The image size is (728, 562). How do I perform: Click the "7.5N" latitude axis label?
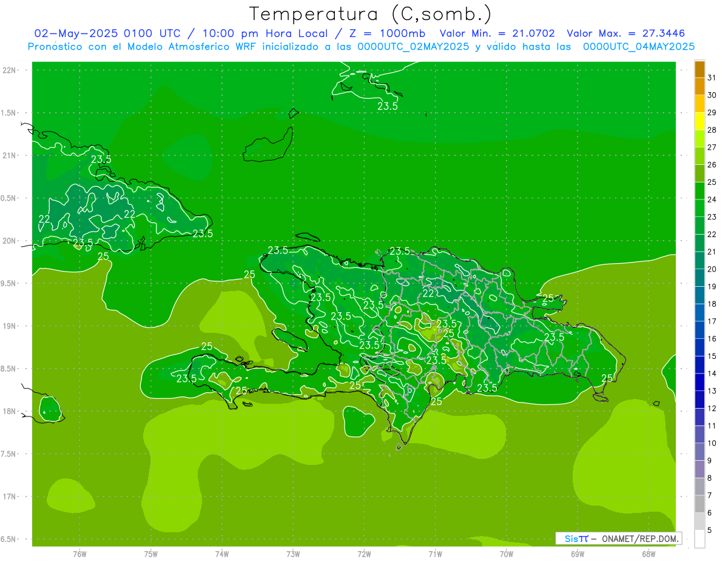(x=7, y=454)
